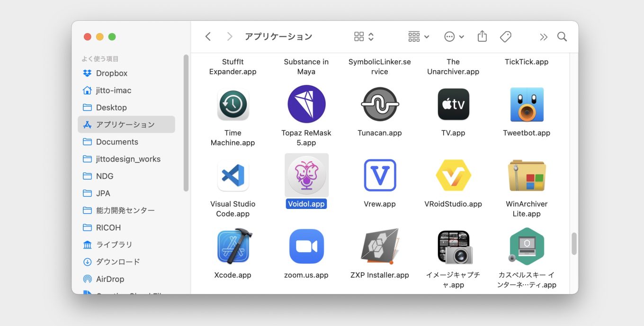Viewport: 644px width, 326px height.
Task: Open the search icon in the toolbar
Action: click(x=562, y=36)
